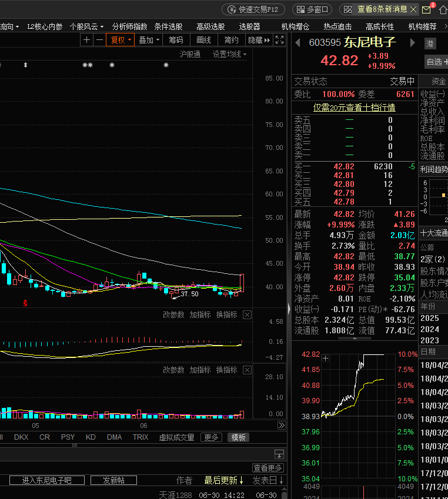
Task: Click the 模板 template button
Action: pyautogui.click(x=238, y=437)
